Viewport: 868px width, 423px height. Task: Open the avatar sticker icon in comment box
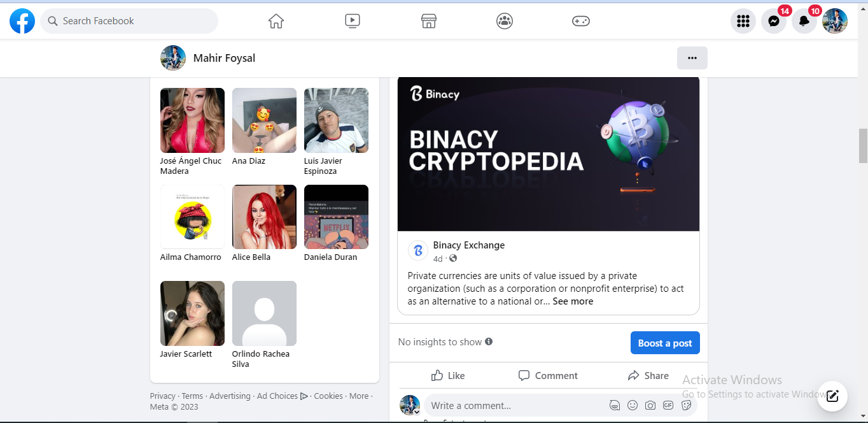pos(615,405)
